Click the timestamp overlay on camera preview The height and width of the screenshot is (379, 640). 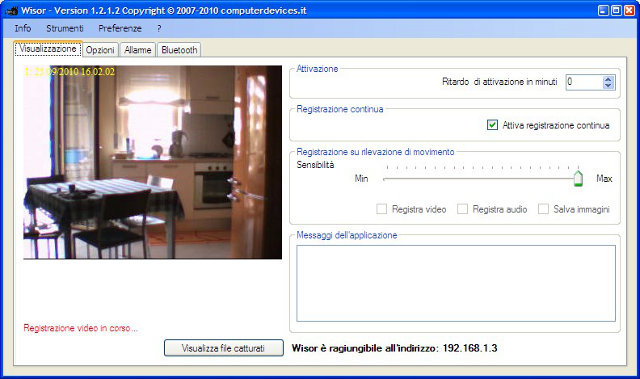pos(70,72)
